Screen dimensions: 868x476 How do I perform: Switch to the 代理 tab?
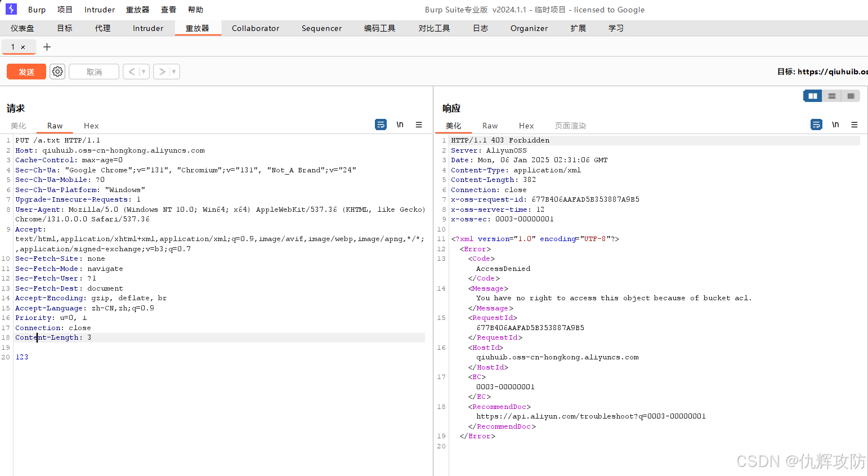pyautogui.click(x=103, y=28)
